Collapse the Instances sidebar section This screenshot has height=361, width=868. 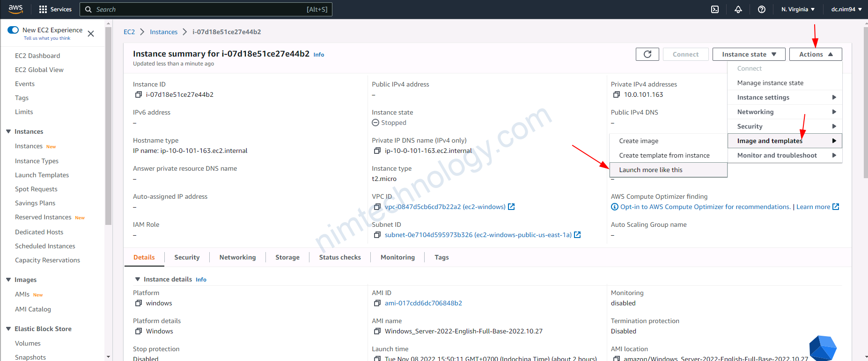8,131
